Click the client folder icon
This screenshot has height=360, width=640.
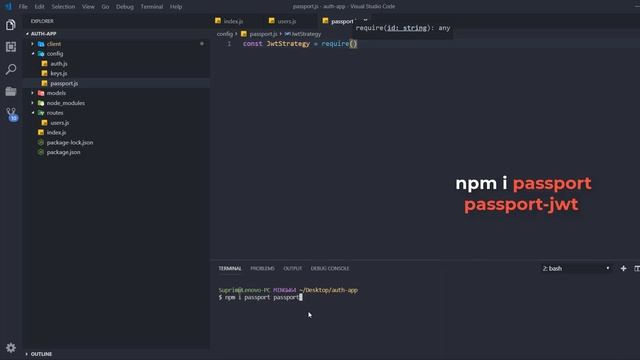pos(41,44)
